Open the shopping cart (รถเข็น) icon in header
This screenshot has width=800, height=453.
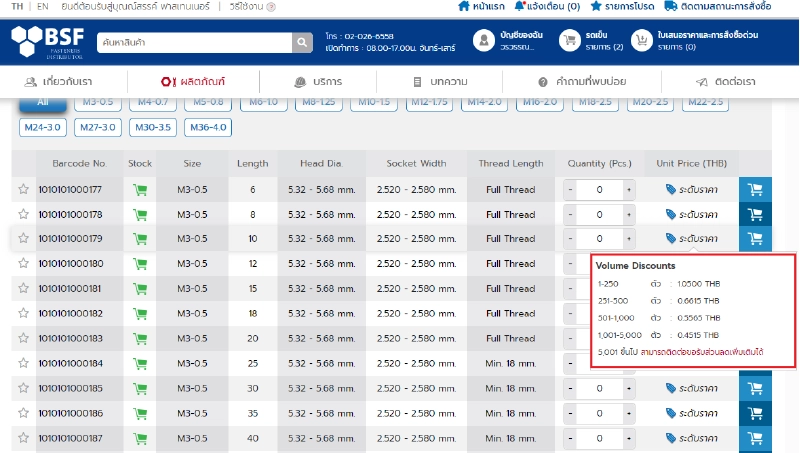pyautogui.click(x=570, y=41)
